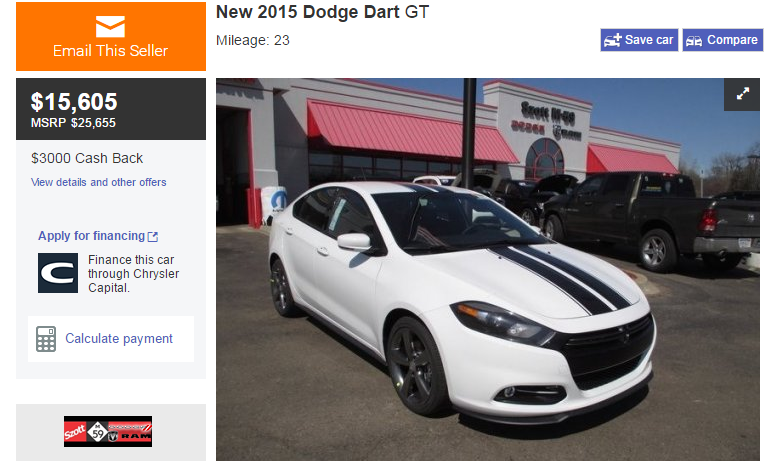This screenshot has width=766, height=461.
Task: Click the New 2015 Dodge Dart GT title
Action: click(322, 12)
